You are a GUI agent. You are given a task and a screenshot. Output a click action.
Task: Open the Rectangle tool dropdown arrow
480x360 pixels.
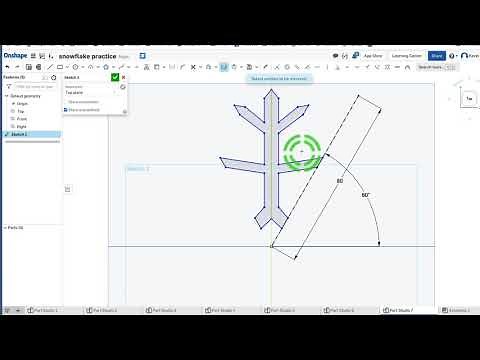68,67
